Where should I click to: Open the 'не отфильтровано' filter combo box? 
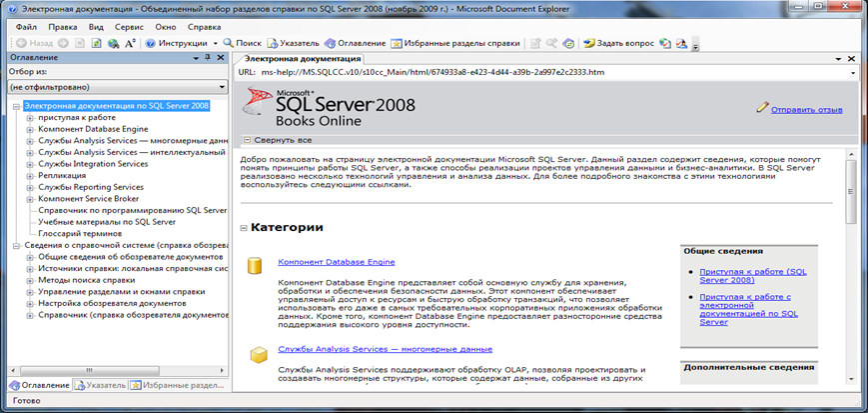[118, 87]
